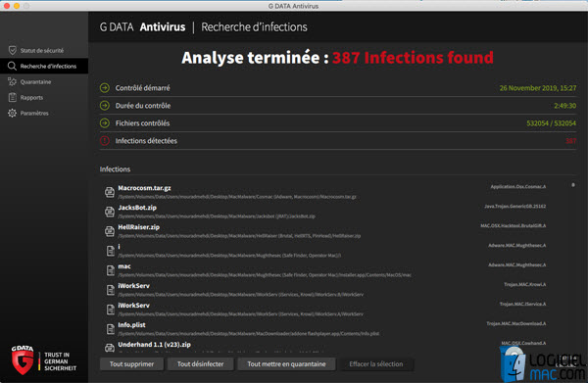The width and height of the screenshot is (588, 383).
Task: Select the HellRaiser.zip infection entry
Action: point(325,231)
